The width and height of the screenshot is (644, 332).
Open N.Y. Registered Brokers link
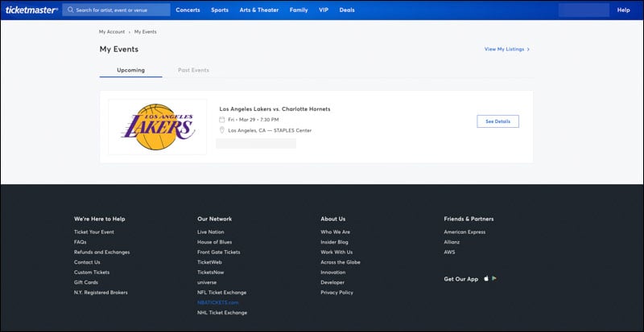coord(101,293)
